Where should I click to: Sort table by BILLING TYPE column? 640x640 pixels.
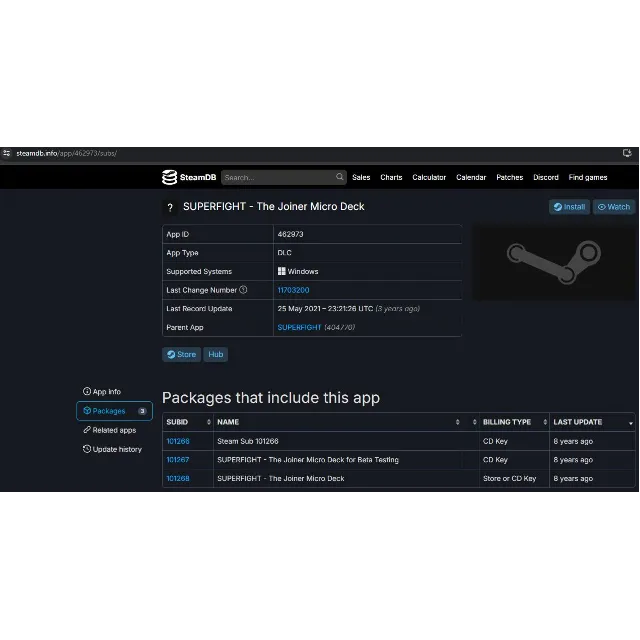click(514, 422)
